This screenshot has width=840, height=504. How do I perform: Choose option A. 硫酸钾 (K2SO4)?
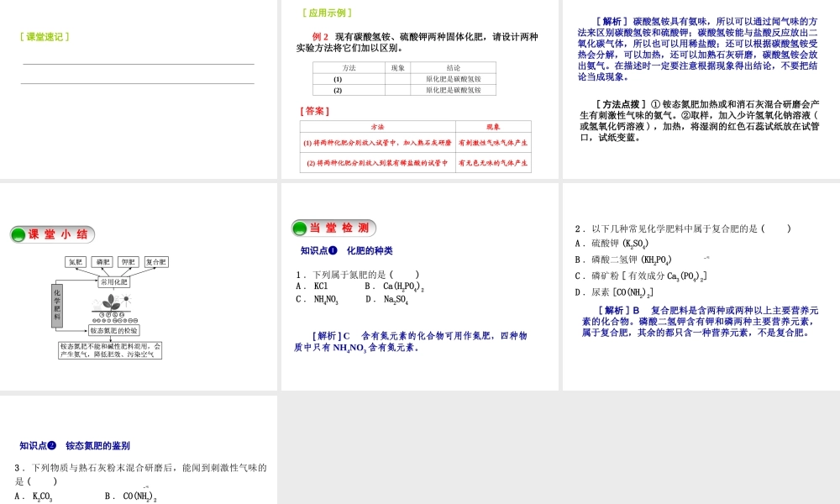[x=612, y=244]
